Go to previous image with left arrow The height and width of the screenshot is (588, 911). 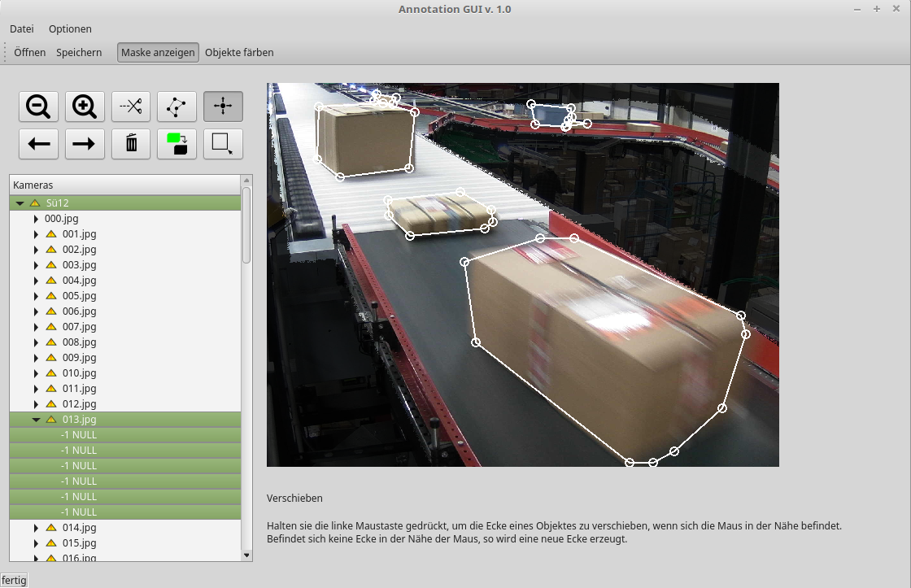coord(38,144)
